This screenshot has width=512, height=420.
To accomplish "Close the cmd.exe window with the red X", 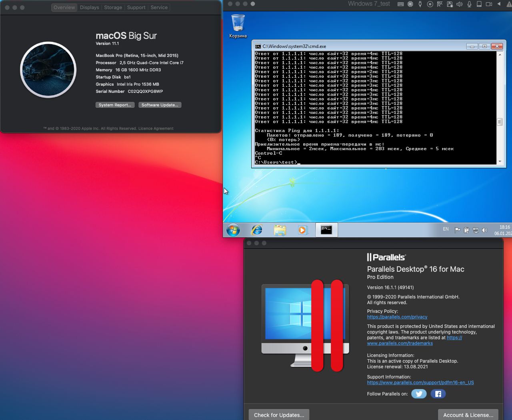I will pyautogui.click(x=497, y=46).
